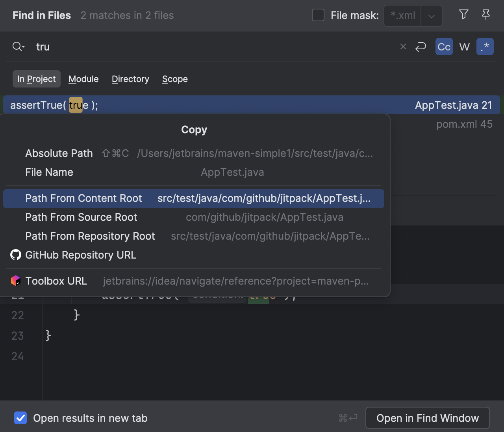Open the search filter options
Viewport: 504px width, 432px height.
pos(463,15)
